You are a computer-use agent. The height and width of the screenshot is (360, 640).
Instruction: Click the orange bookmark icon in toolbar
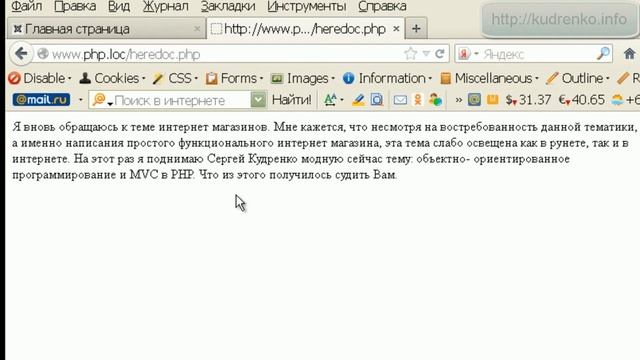pyautogui.click(x=493, y=100)
